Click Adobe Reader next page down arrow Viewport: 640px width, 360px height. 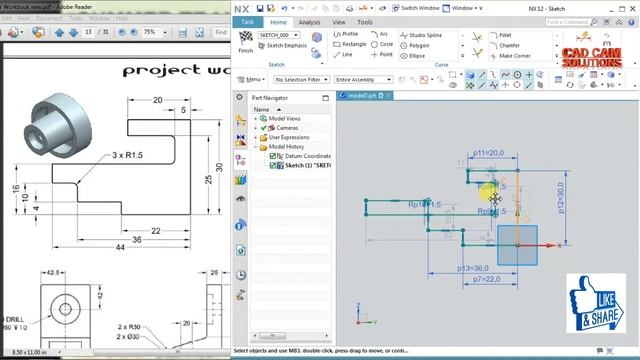pyautogui.click(x=73, y=32)
